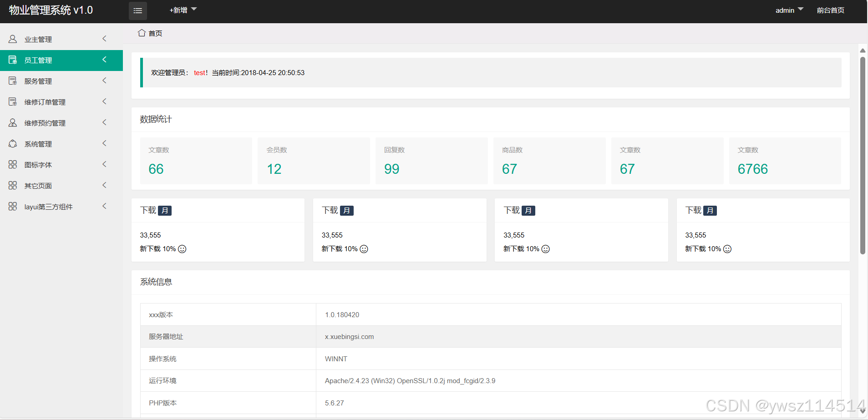Click the scrollbar up arrow
This screenshot has width=868, height=420.
tap(863, 51)
